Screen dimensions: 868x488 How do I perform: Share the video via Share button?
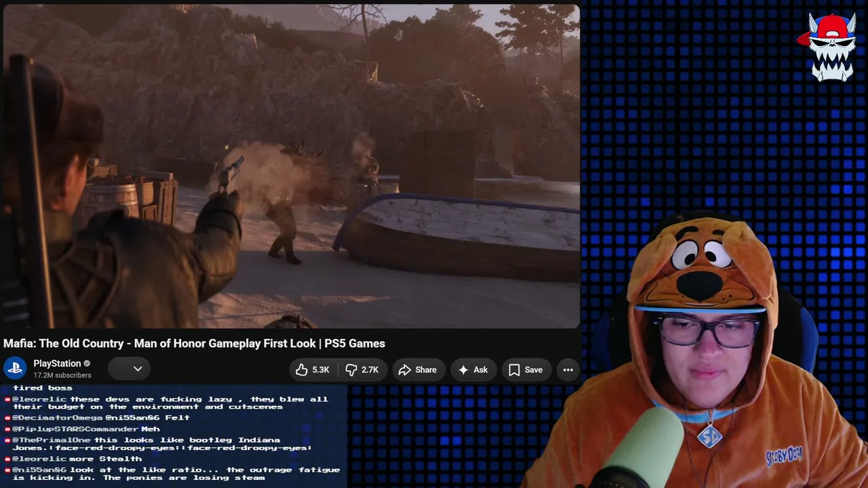[417, 369]
